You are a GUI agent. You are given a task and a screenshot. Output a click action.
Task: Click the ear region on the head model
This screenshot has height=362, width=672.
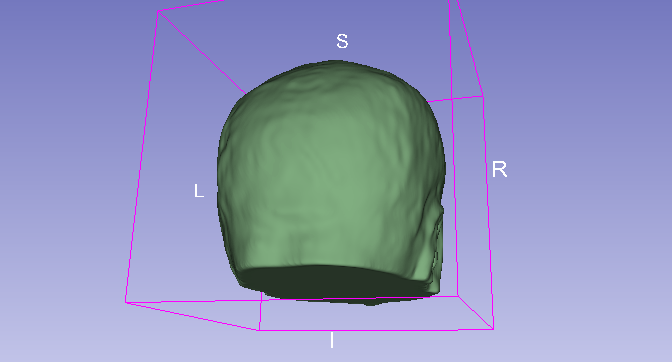click(x=436, y=244)
